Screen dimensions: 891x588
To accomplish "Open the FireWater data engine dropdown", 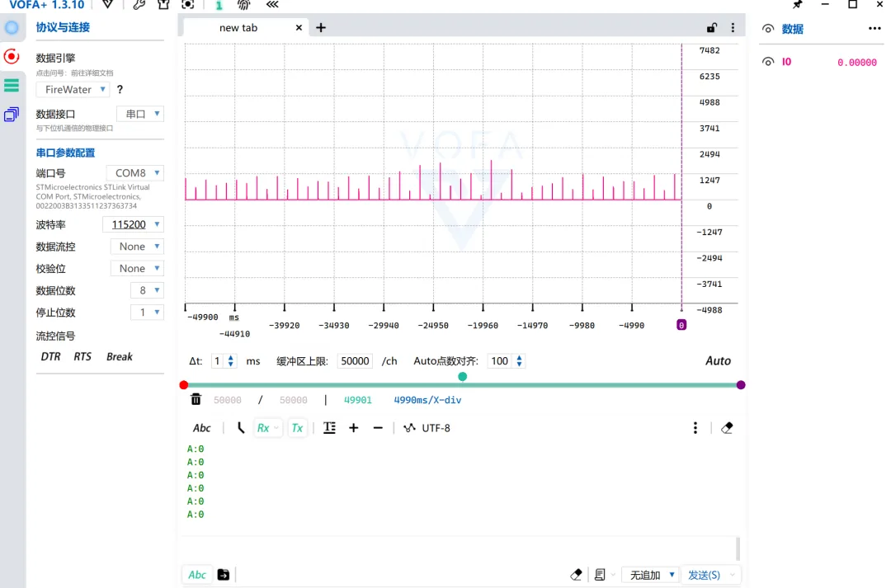I will coord(73,89).
